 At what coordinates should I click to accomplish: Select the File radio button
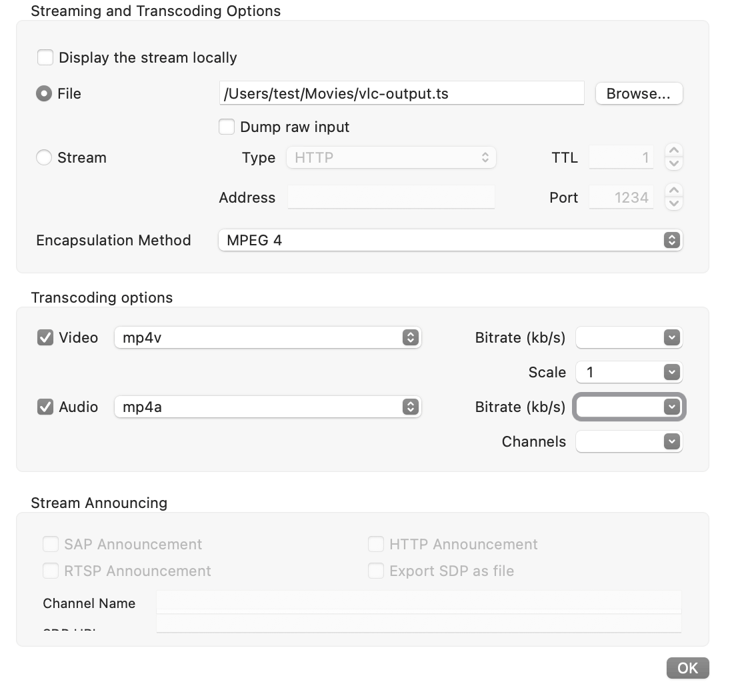[x=44, y=94]
